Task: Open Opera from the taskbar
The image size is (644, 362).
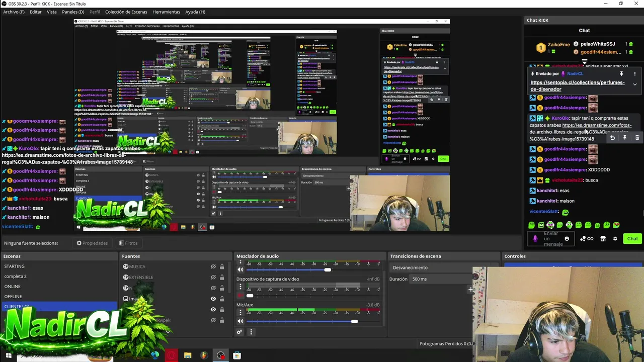Action: pos(172,355)
